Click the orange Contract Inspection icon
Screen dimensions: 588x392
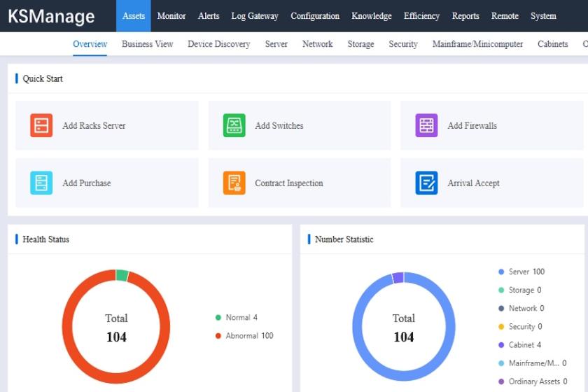click(x=234, y=183)
